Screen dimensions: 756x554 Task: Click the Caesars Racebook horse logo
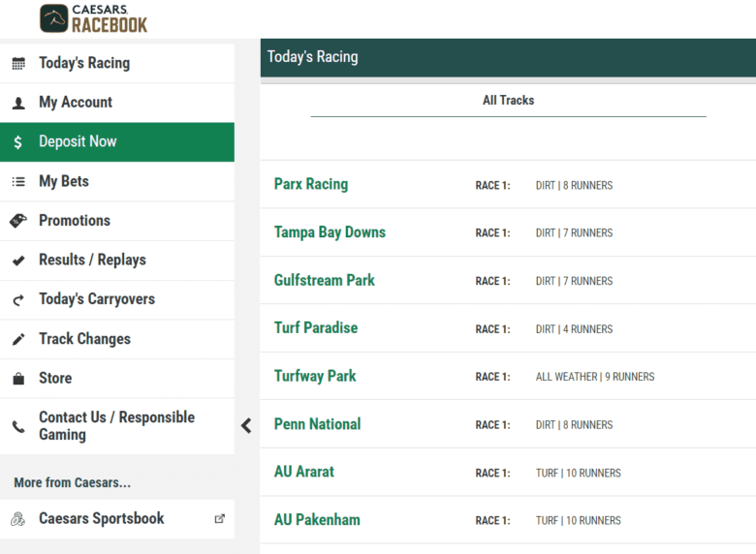click(x=54, y=18)
